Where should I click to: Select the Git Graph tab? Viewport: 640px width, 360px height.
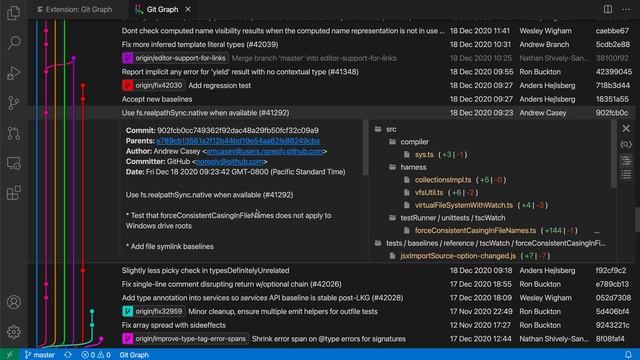[162, 9]
